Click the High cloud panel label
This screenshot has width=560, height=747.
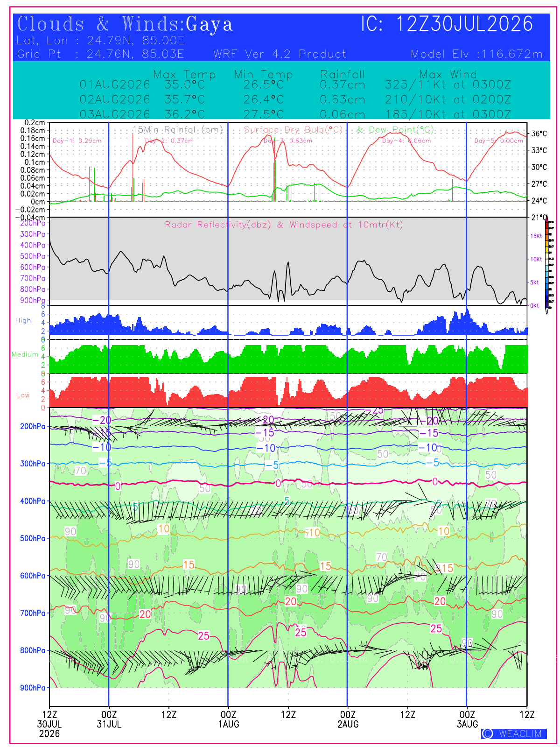point(23,321)
